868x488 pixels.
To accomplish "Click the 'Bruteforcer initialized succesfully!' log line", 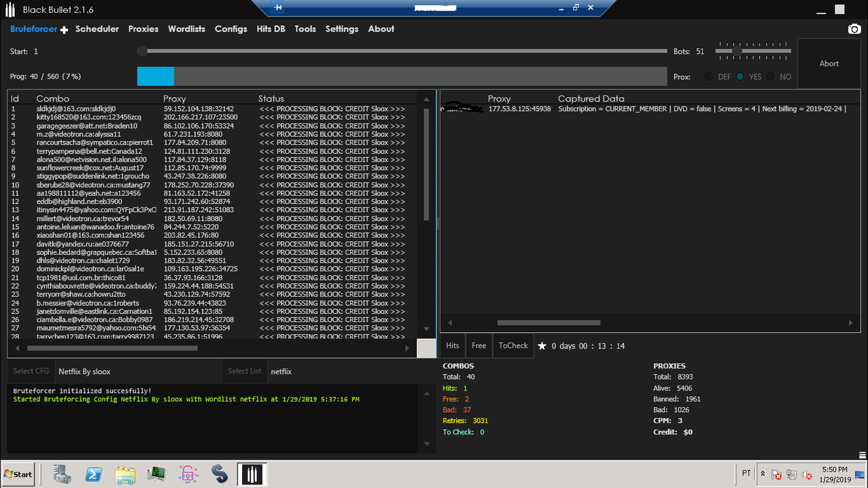I will (x=82, y=391).
